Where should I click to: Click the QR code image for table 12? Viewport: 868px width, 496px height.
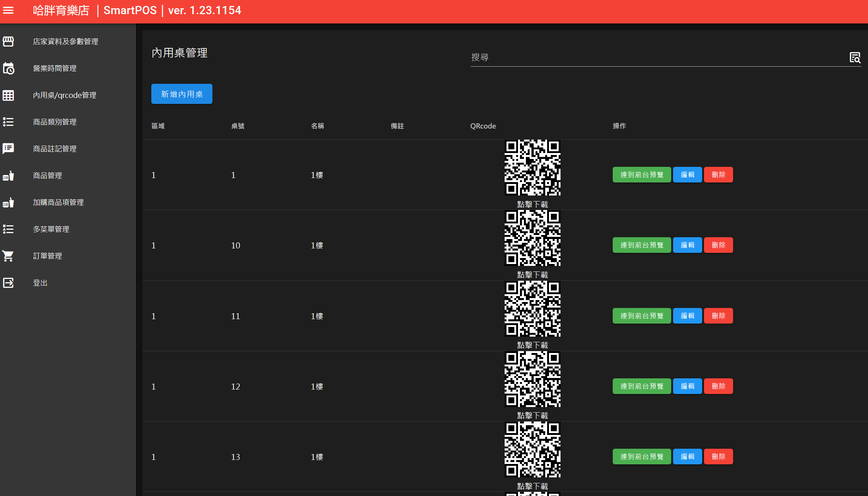pos(533,379)
